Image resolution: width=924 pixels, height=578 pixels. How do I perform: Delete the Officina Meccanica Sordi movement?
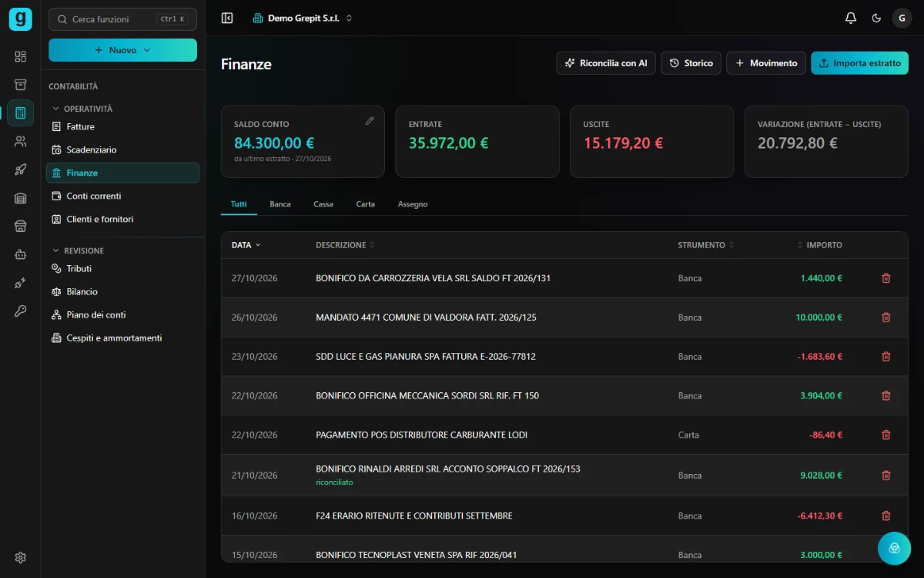(x=885, y=396)
